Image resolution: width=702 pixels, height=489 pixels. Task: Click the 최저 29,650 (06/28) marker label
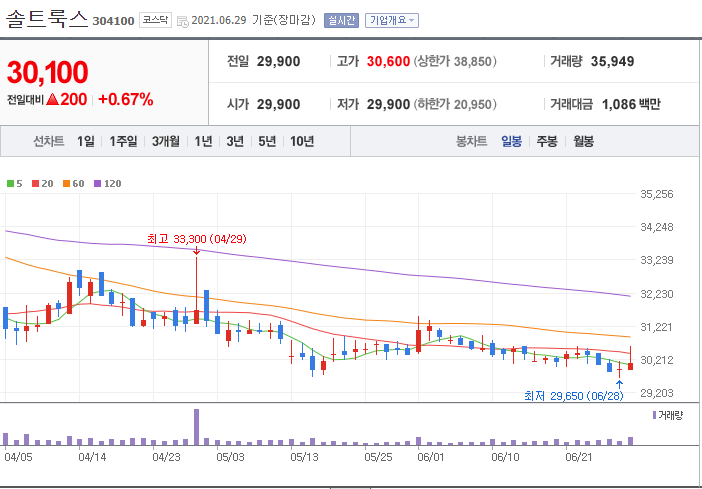point(574,396)
